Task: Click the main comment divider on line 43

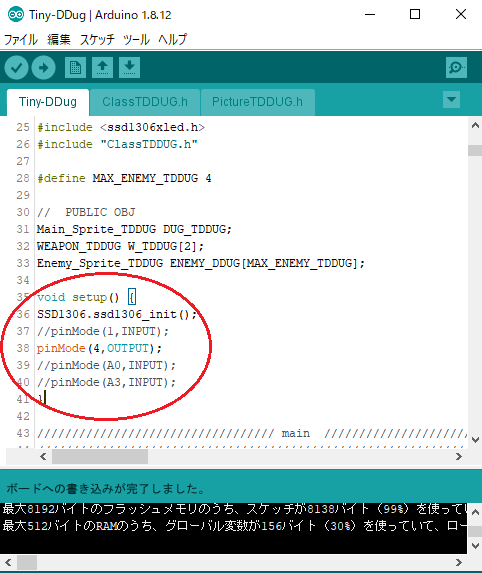Action: pos(252,433)
